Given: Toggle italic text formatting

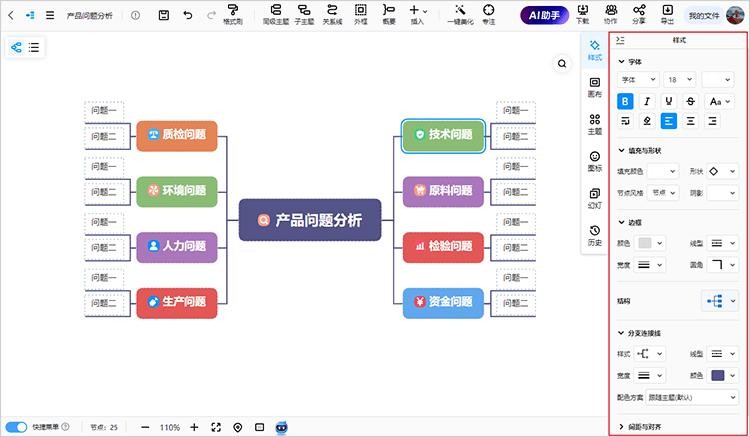Looking at the screenshot, I should 647,101.
